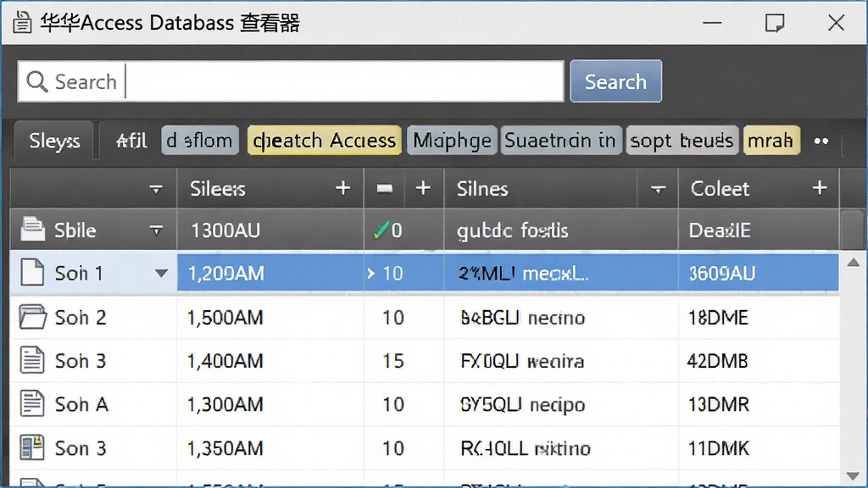Select the yellow 'cheatch Access' tag
868x488 pixels.
(325, 141)
